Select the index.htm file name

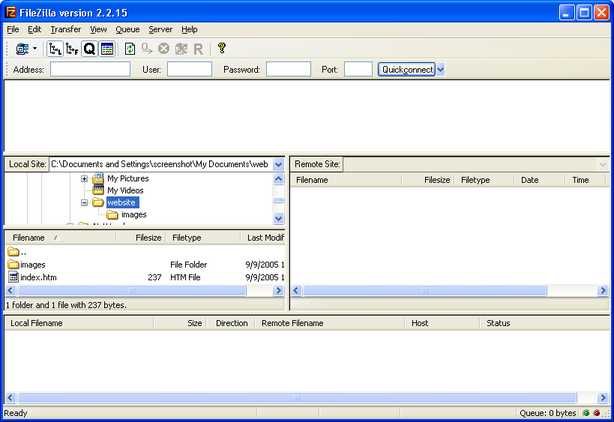point(38,277)
